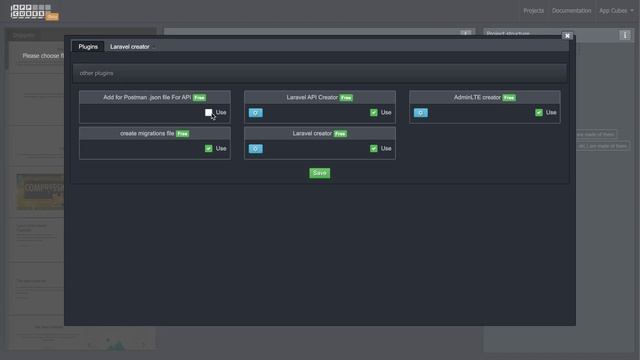
Task: Open the Project structure panel options icon
Action: click(x=625, y=35)
